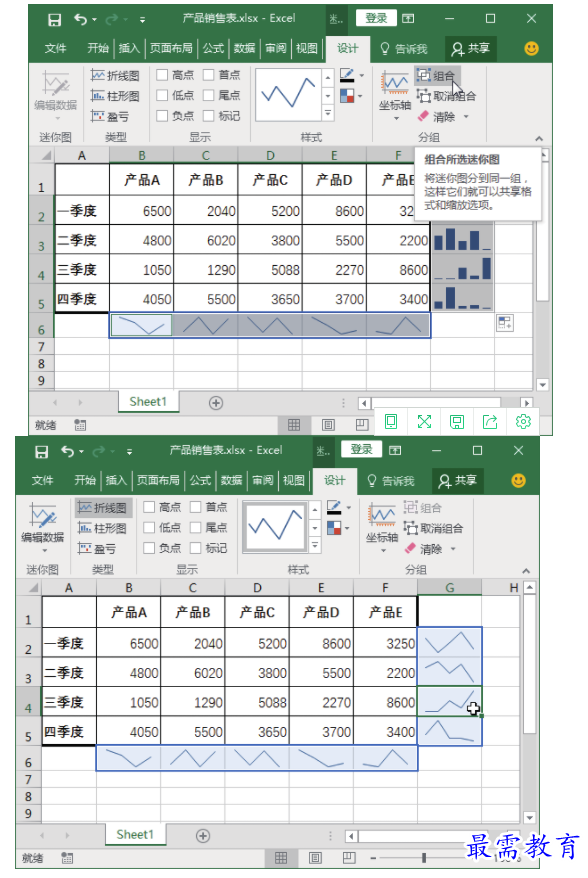Toggle 尾点 checkbox in bottom window

[196, 527]
